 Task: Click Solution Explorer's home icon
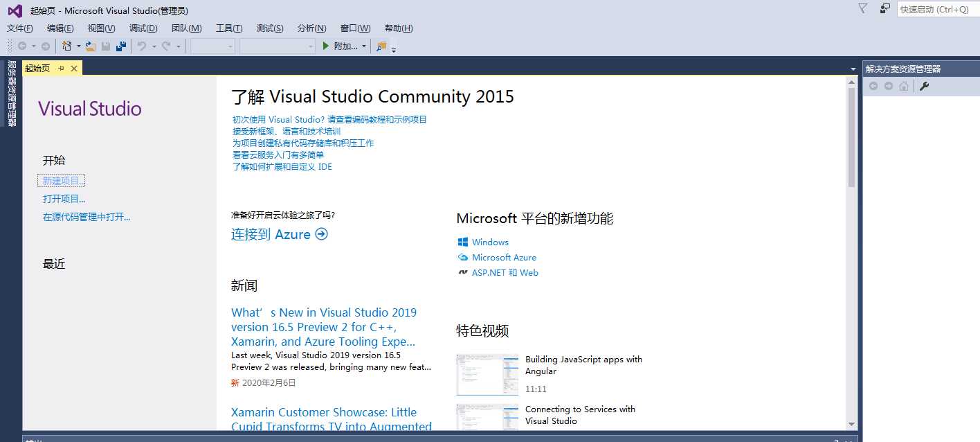point(904,86)
